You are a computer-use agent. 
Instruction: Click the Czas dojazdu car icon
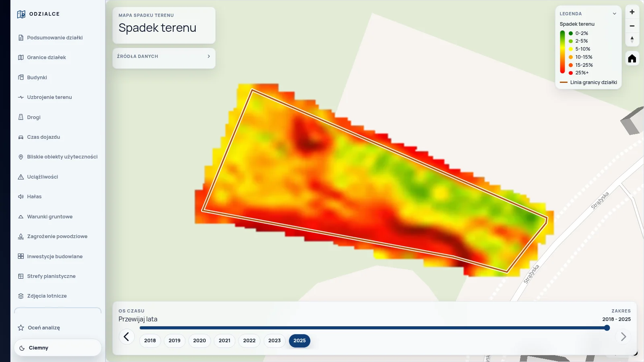21,137
